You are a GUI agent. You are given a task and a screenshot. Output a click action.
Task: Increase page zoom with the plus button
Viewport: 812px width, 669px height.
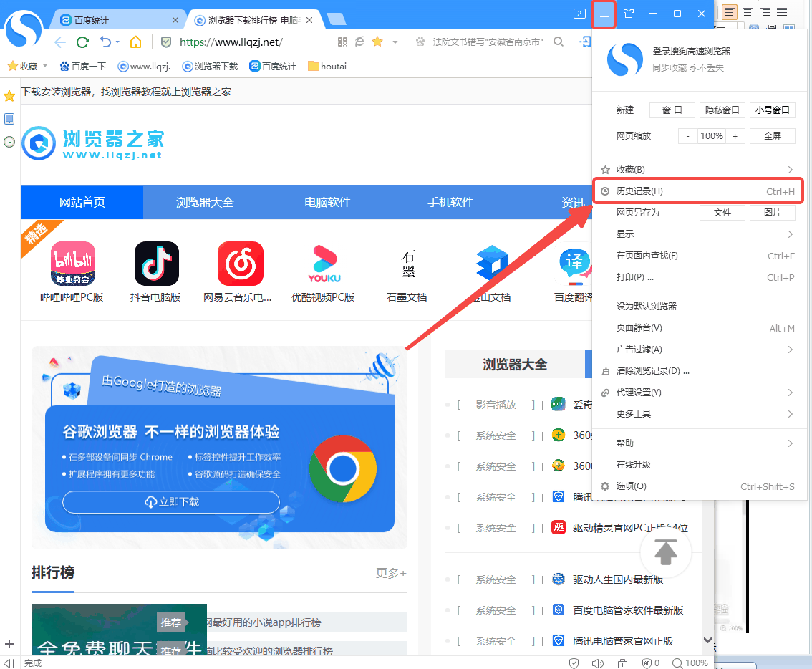[735, 136]
